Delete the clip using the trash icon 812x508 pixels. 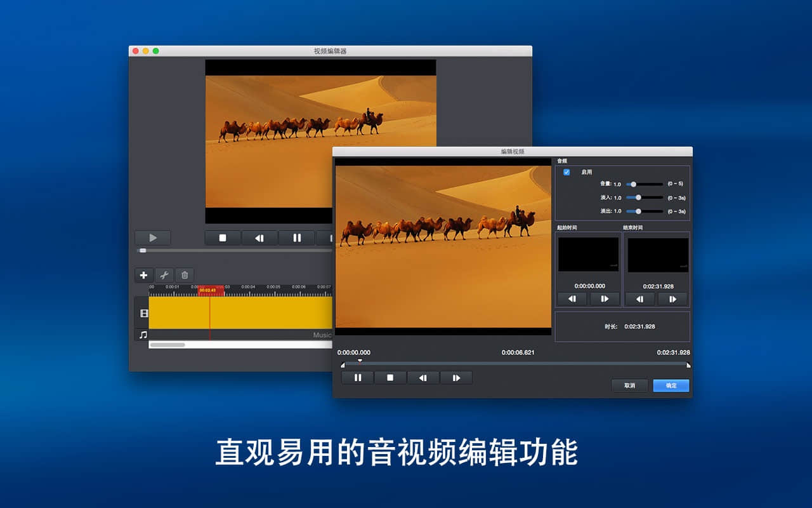(185, 275)
